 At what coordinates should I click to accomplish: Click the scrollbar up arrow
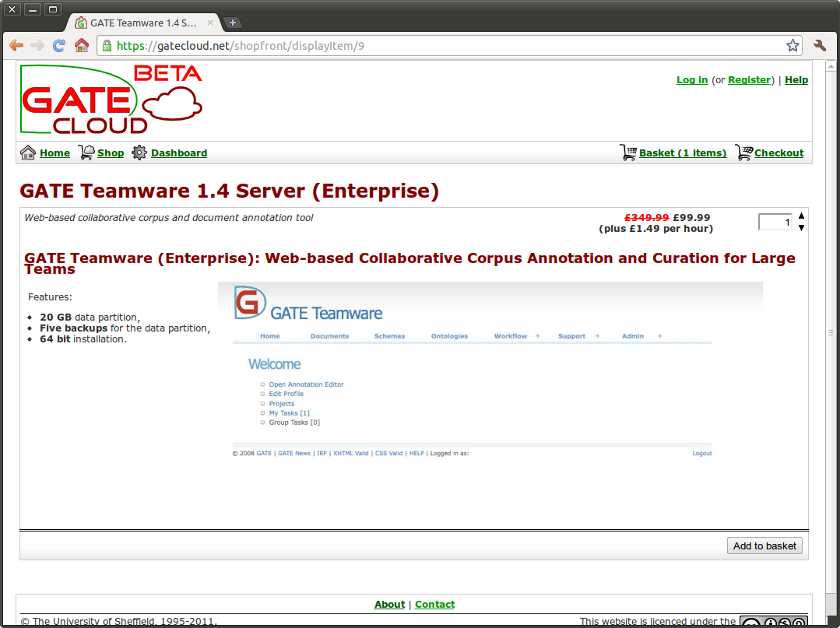click(x=831, y=66)
